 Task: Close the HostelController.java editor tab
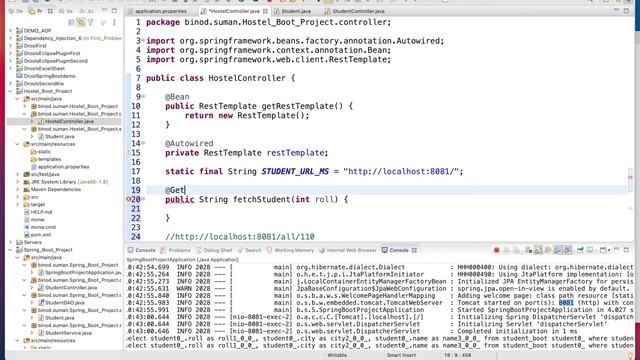[265, 11]
